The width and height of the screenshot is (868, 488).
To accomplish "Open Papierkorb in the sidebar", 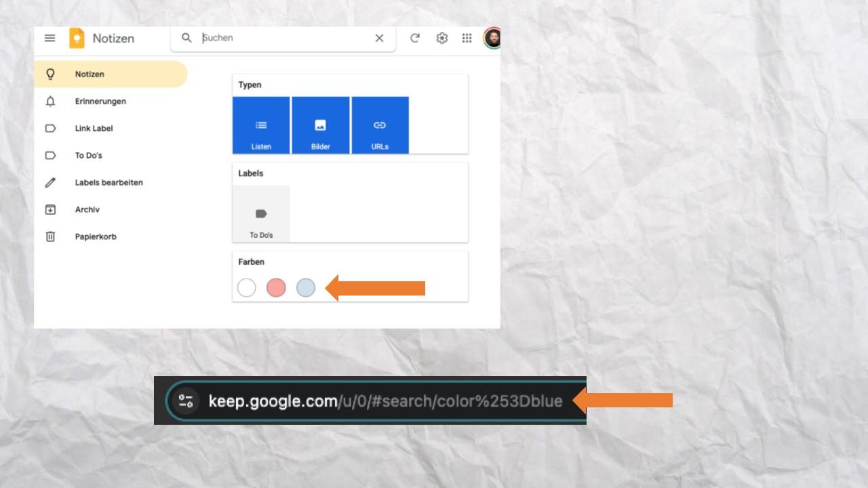I will click(x=96, y=237).
